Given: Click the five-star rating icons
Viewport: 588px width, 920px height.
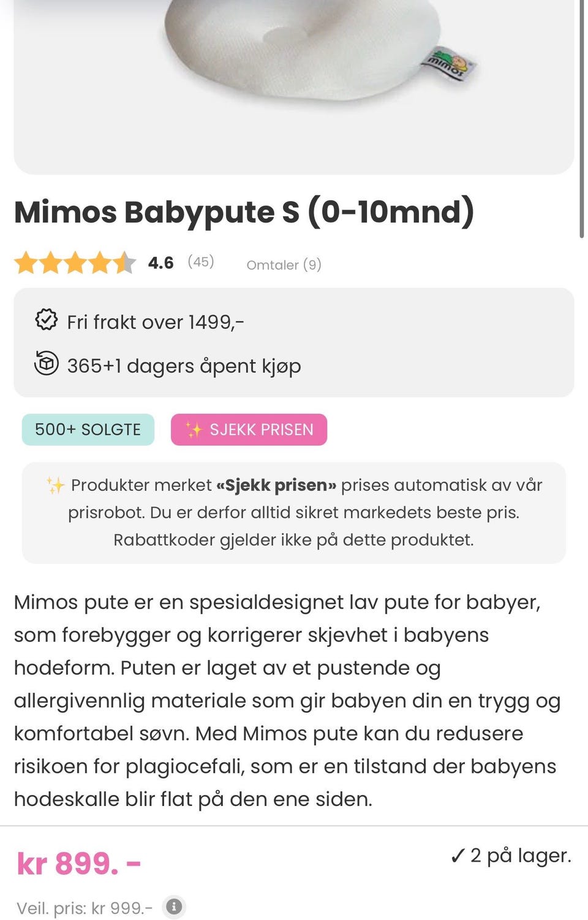Looking at the screenshot, I should (x=75, y=263).
